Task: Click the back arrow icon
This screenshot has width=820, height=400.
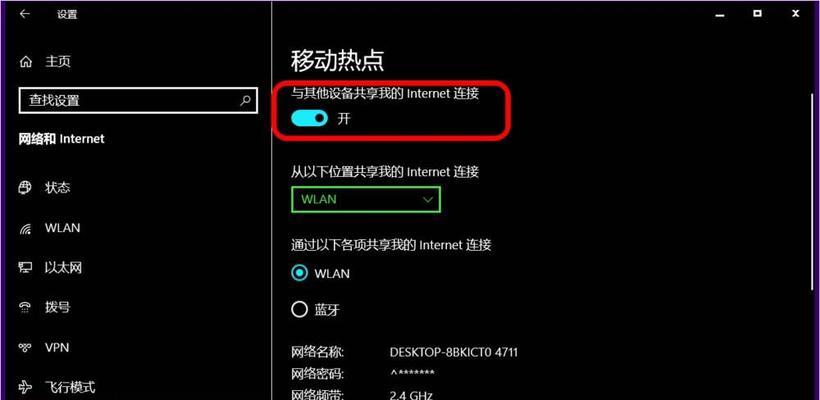Action: pos(25,14)
